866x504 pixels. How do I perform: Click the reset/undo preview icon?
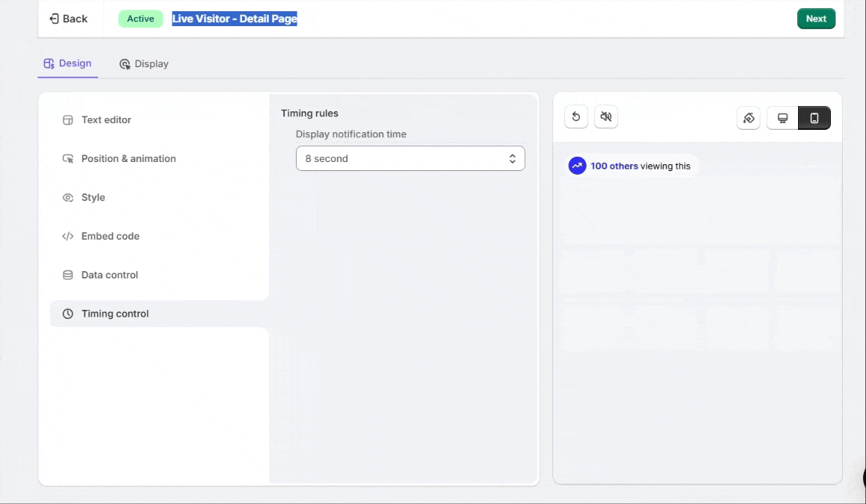[576, 117]
